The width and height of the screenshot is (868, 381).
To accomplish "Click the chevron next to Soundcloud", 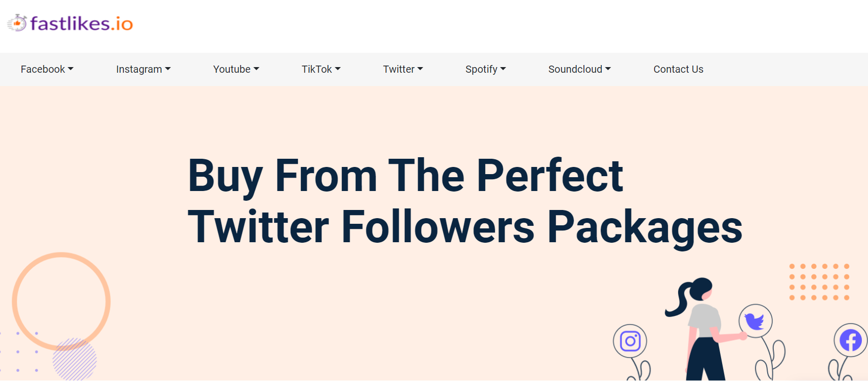I will click(x=608, y=69).
